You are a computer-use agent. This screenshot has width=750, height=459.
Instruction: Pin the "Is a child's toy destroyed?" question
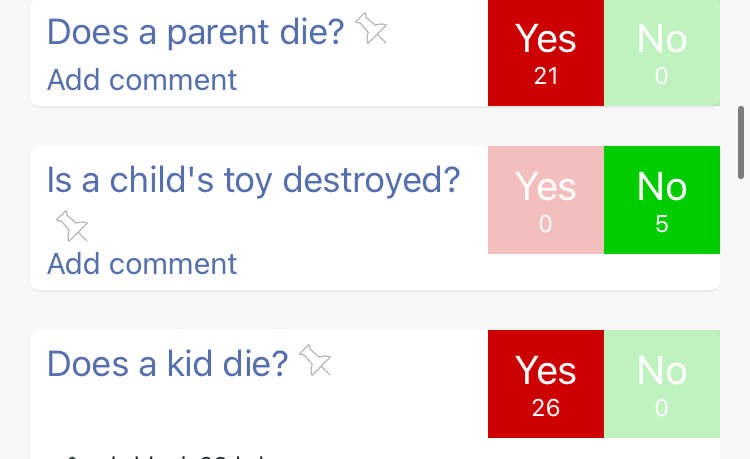pos(72,226)
